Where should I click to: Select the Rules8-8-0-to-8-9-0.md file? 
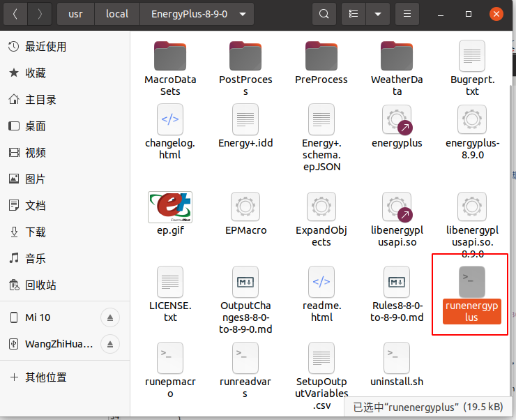[397, 294]
